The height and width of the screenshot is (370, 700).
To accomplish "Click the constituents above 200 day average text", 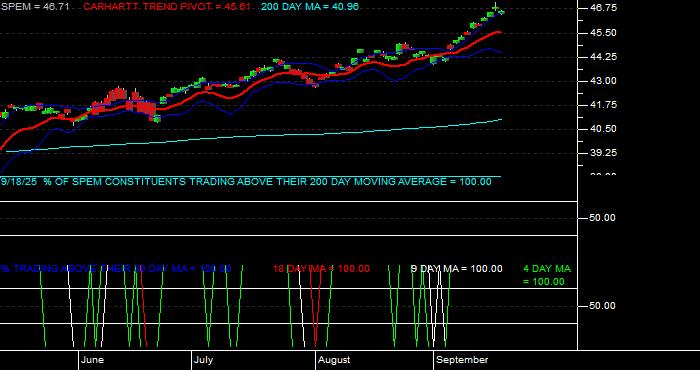I will click(x=246, y=182).
